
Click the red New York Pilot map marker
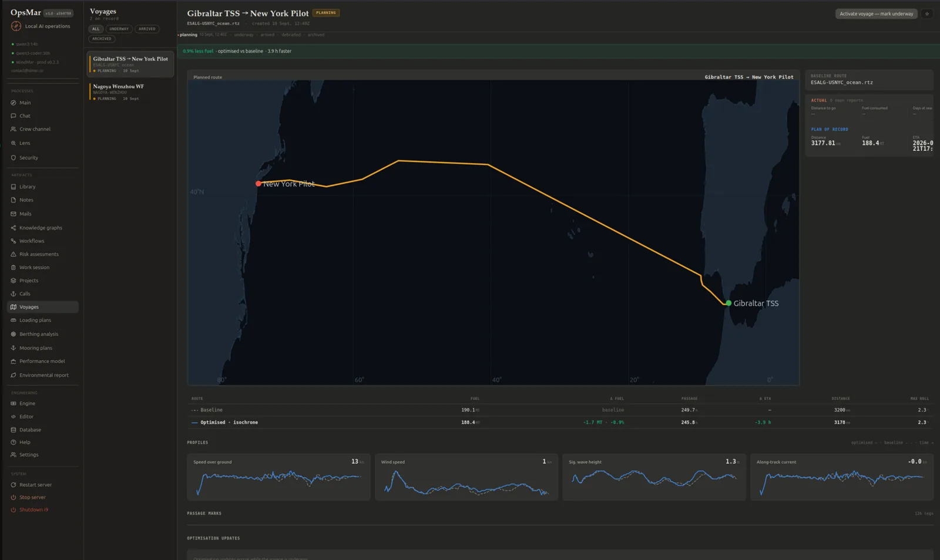pyautogui.click(x=258, y=184)
